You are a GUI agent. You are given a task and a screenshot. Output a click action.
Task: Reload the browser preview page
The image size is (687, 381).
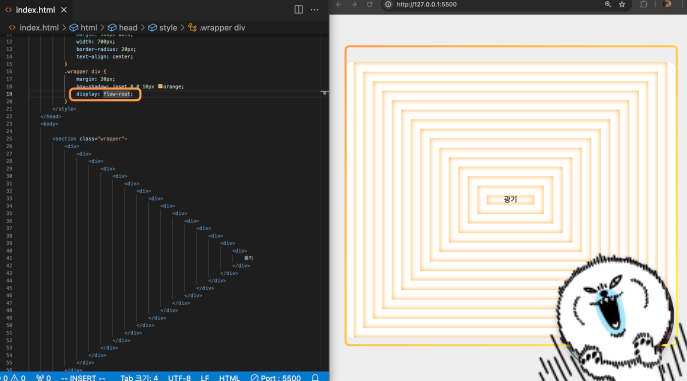pos(369,4)
